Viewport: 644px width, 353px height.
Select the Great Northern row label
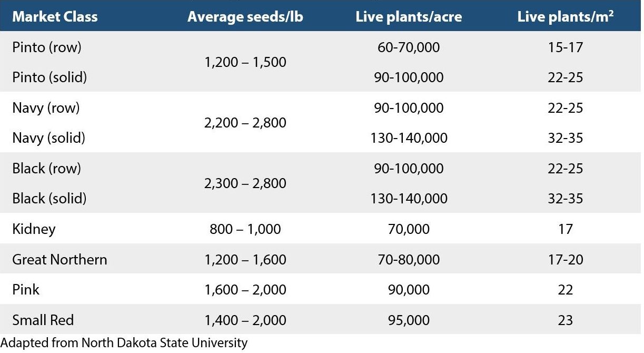[60, 260]
